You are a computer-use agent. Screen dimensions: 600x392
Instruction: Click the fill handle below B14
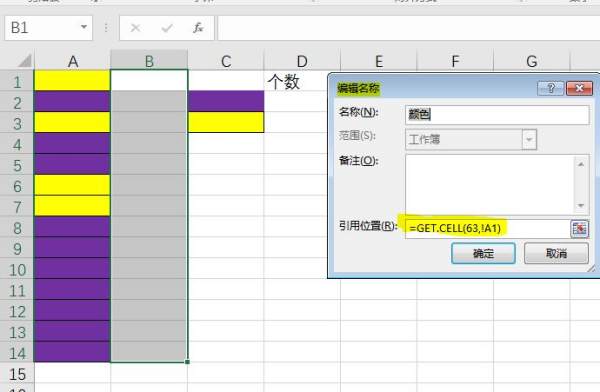click(187, 362)
